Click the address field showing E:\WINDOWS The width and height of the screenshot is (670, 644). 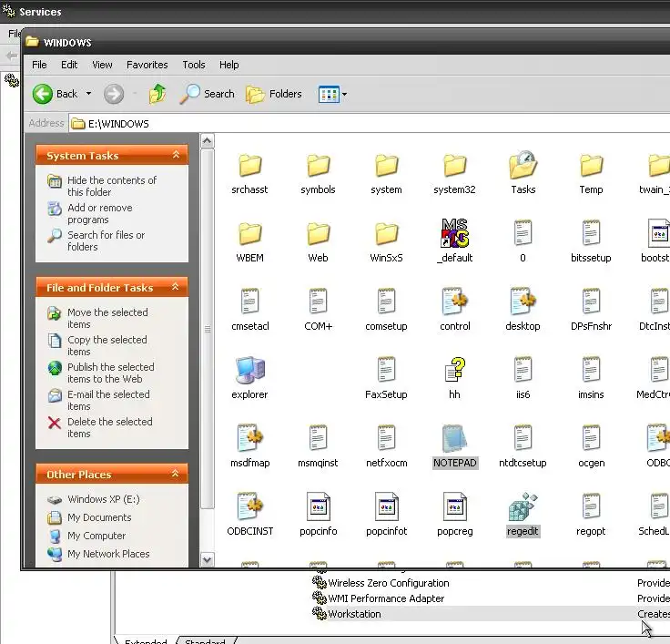[368, 124]
